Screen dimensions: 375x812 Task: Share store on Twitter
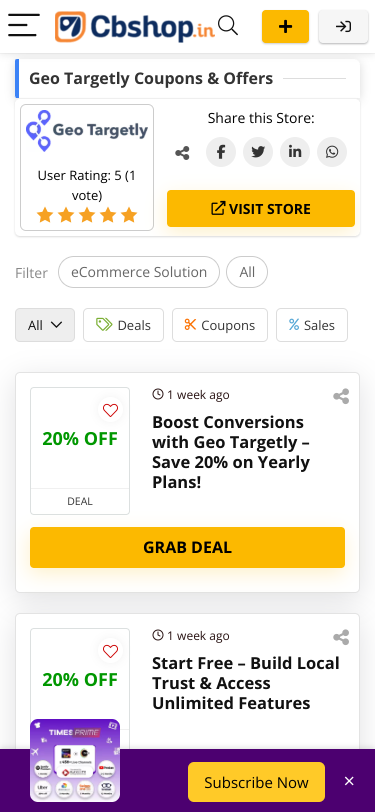258,152
